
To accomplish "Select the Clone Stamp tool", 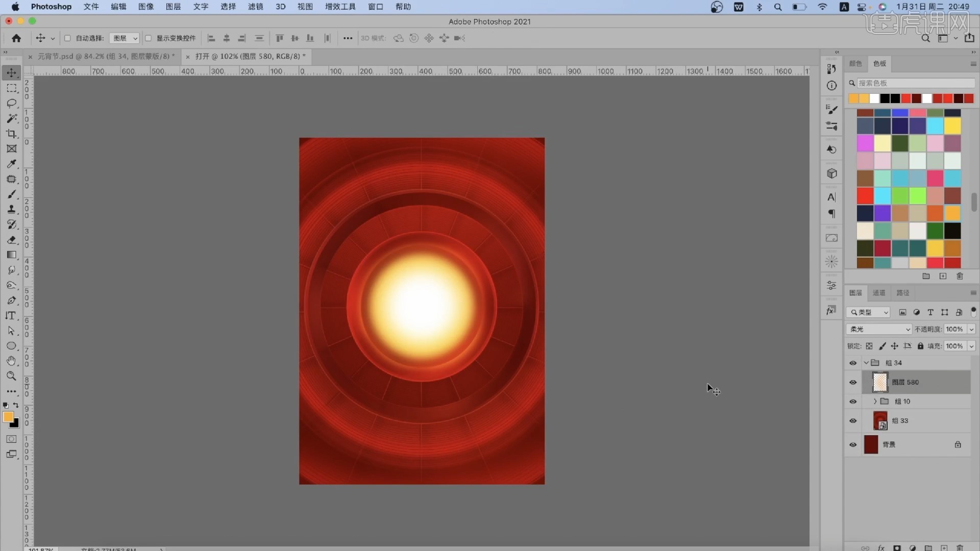I will pos(11,209).
